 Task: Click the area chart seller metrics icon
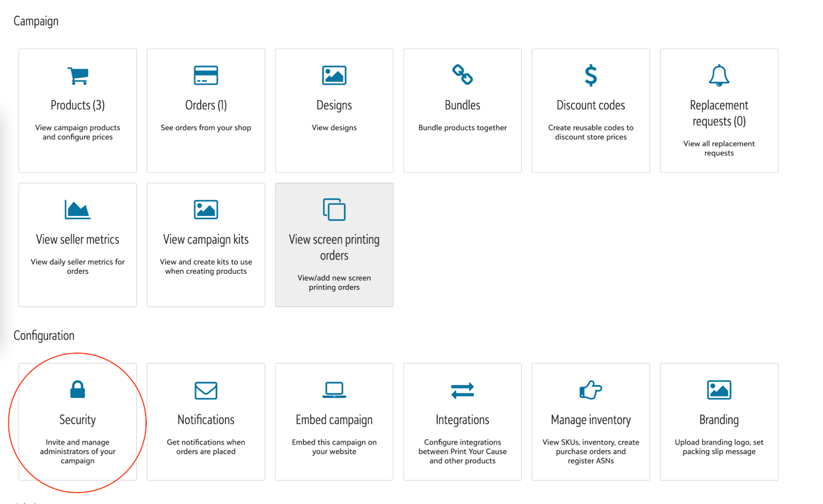pyautogui.click(x=77, y=209)
